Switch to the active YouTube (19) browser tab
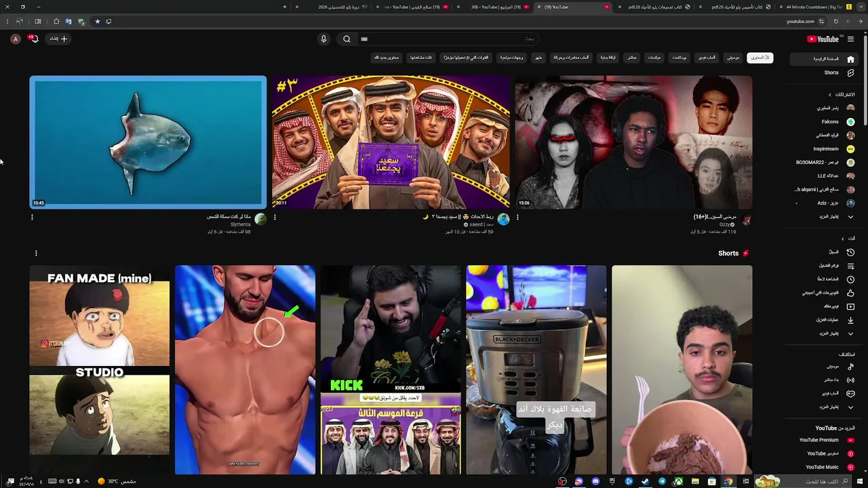The width and height of the screenshot is (868, 488). point(573,7)
